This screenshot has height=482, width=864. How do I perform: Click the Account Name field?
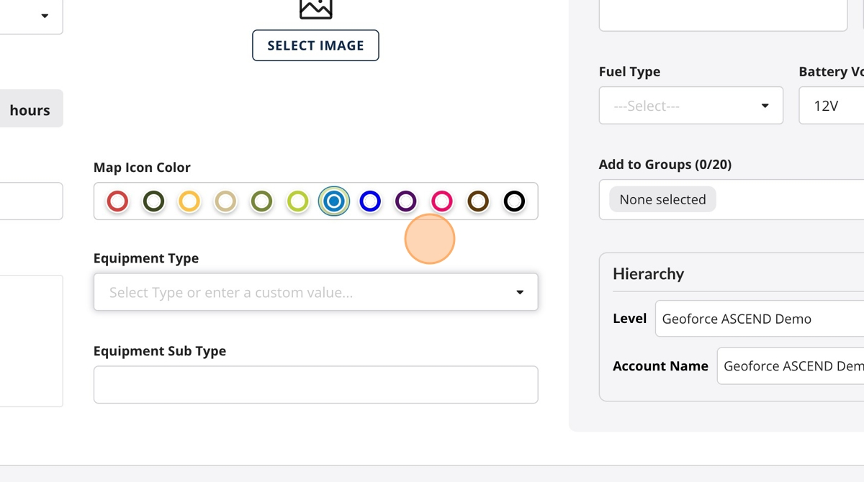point(790,366)
